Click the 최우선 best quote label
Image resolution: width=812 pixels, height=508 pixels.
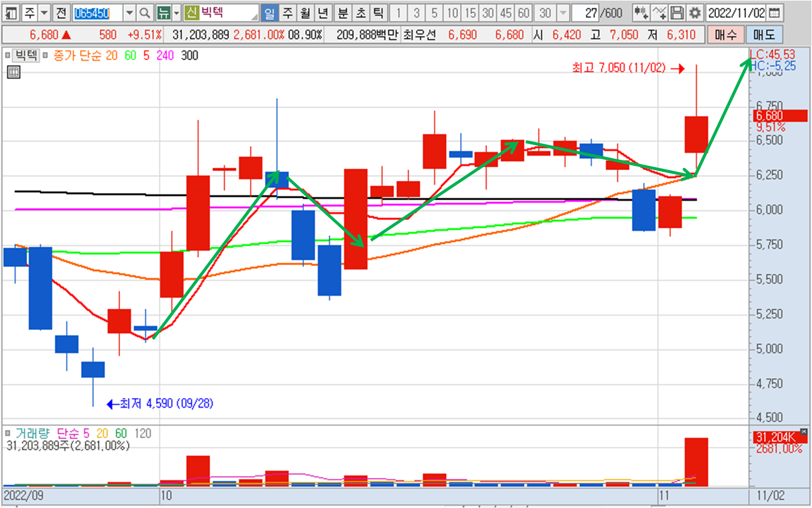coord(420,35)
